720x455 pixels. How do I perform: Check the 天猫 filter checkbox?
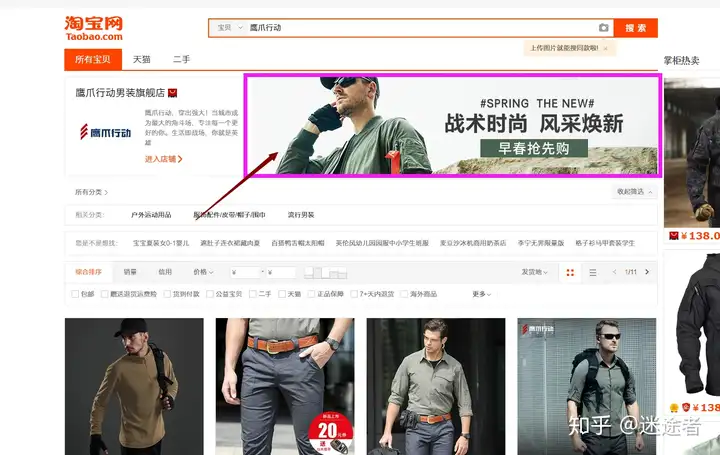click(282, 294)
